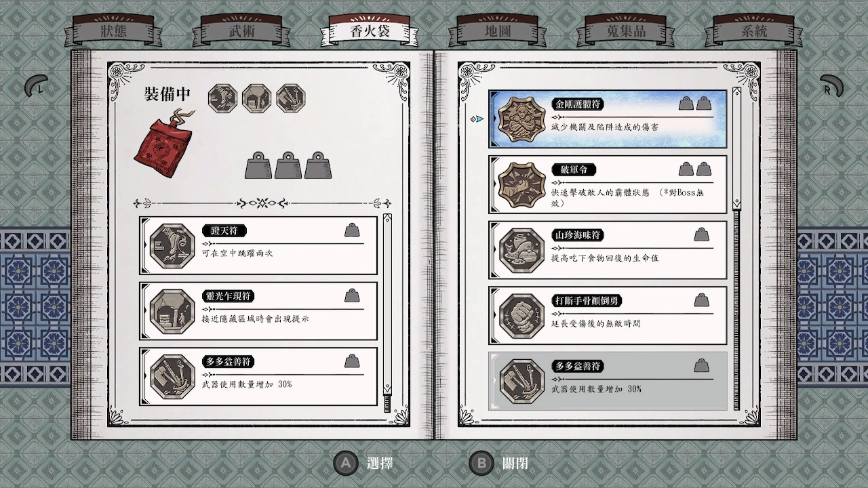Open the 地圖 tab

tap(498, 32)
